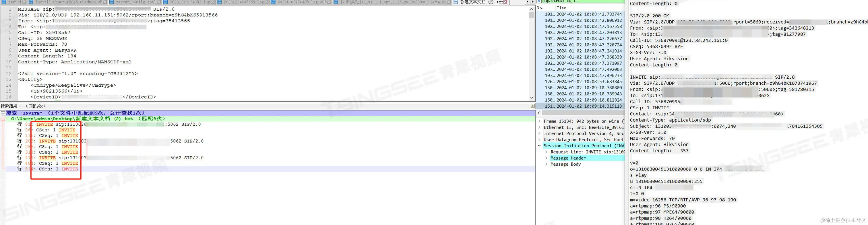Open the server_config.toml tab
This screenshot has height=225, width=868.
135,2
